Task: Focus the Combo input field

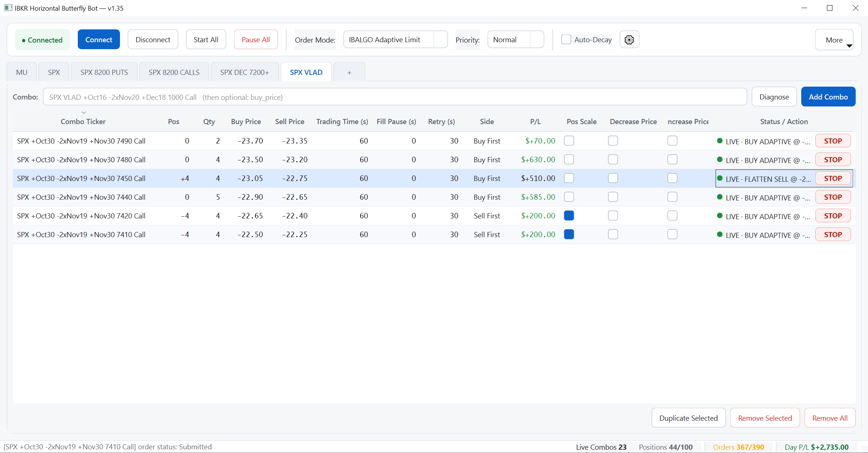Action: click(x=395, y=97)
